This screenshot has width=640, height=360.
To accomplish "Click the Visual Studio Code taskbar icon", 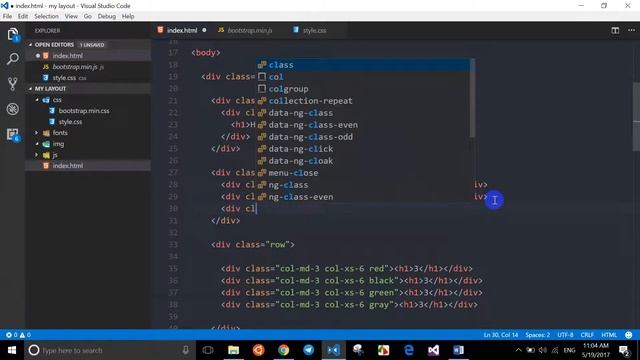I will coord(333,350).
